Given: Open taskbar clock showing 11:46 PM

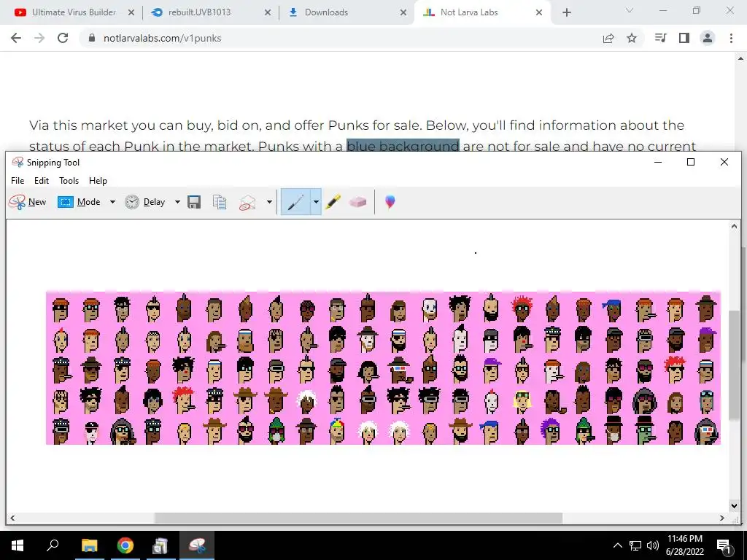Looking at the screenshot, I should pos(685,545).
